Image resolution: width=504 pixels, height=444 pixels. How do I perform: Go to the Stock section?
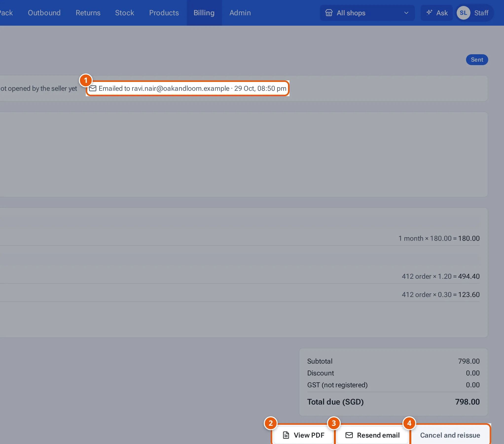(x=125, y=13)
